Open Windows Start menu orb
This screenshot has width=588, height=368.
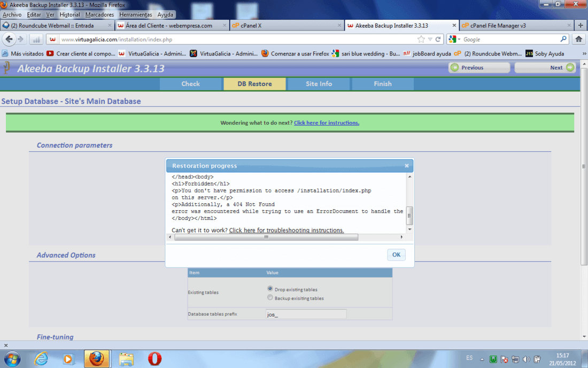(12, 359)
